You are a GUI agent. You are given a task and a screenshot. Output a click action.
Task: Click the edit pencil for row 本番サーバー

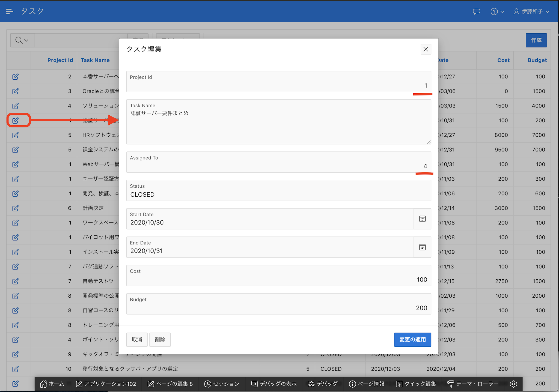16,77
